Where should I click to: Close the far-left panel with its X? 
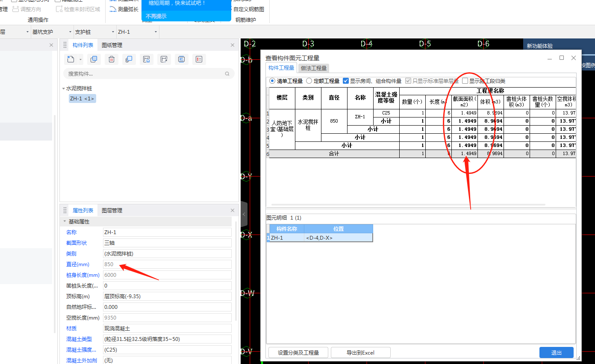pyautogui.click(x=51, y=45)
